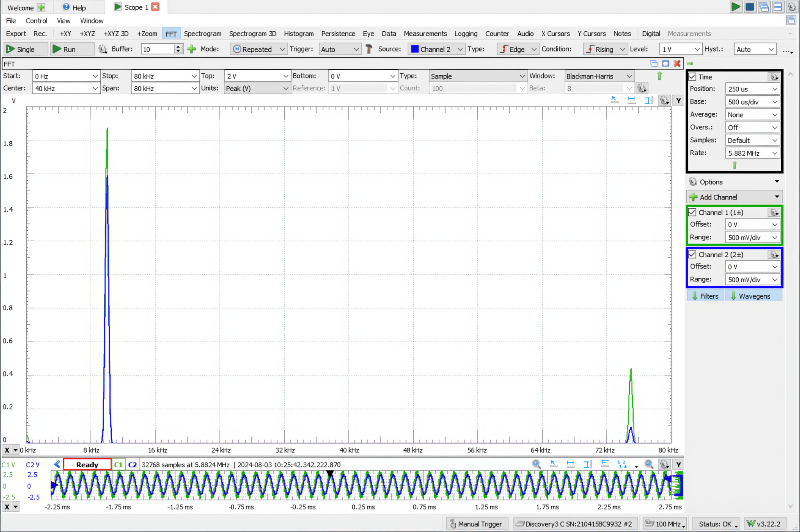Disable Channel 1 checkbox

(x=693, y=212)
